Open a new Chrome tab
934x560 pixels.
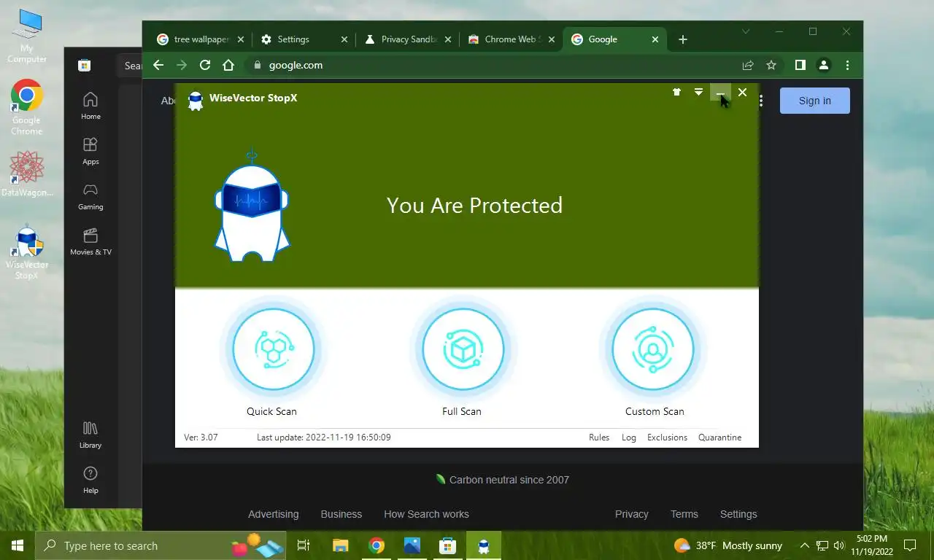click(x=683, y=39)
